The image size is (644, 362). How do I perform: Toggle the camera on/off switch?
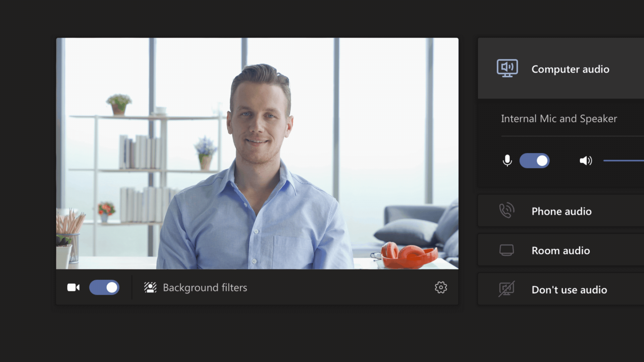[x=104, y=287]
